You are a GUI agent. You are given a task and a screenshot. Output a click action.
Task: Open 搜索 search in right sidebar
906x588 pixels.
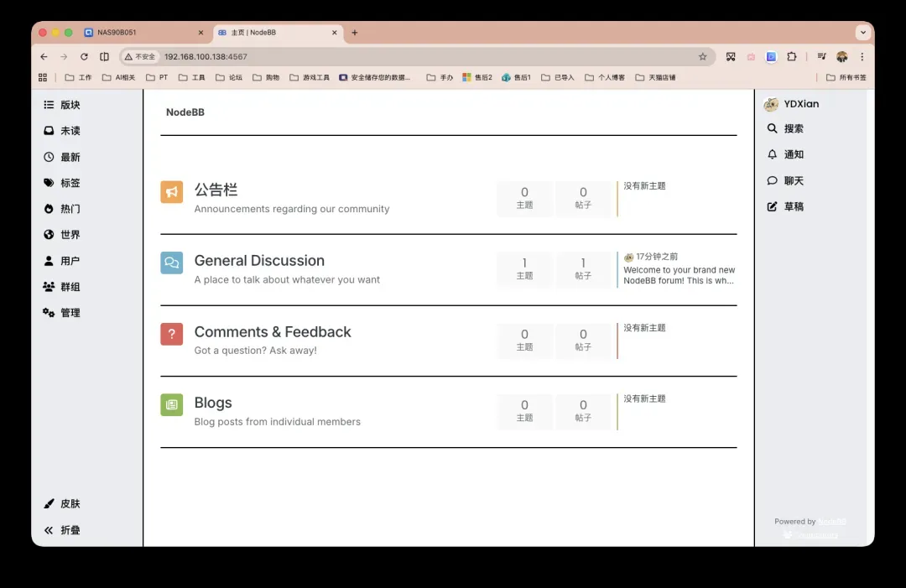(x=785, y=129)
